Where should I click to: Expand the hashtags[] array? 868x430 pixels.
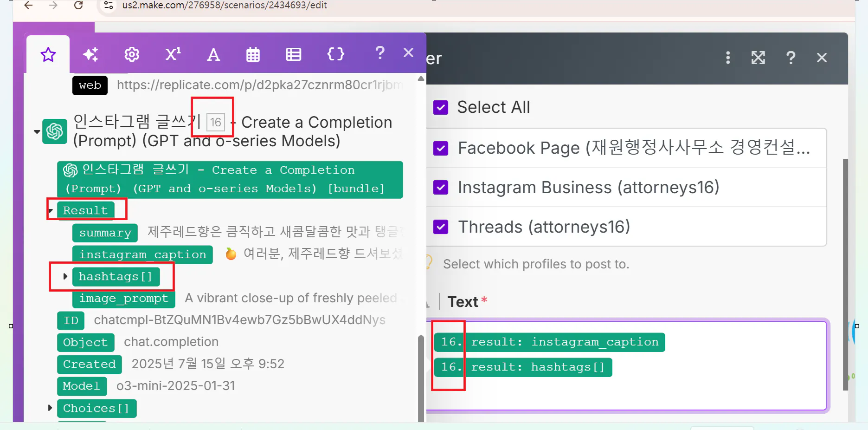click(65, 276)
